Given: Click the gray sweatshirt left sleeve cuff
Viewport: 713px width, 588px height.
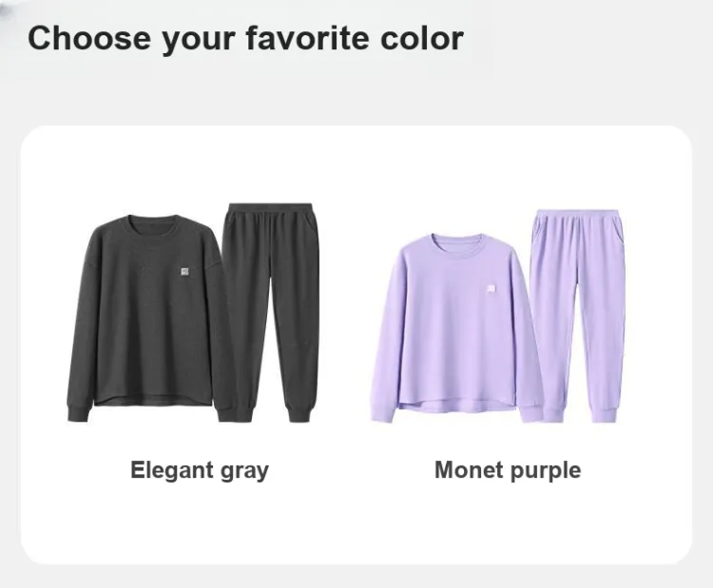Looking at the screenshot, I should [x=79, y=411].
